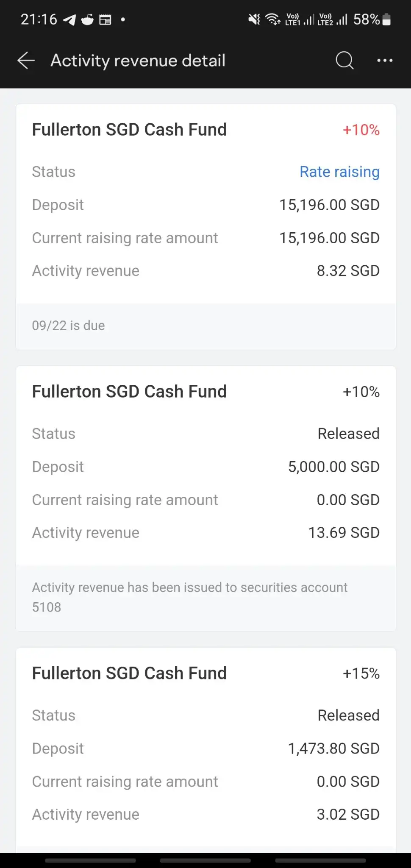Tap the Activity revenue detail page title
The width and height of the screenshot is (411, 868).
click(x=138, y=61)
